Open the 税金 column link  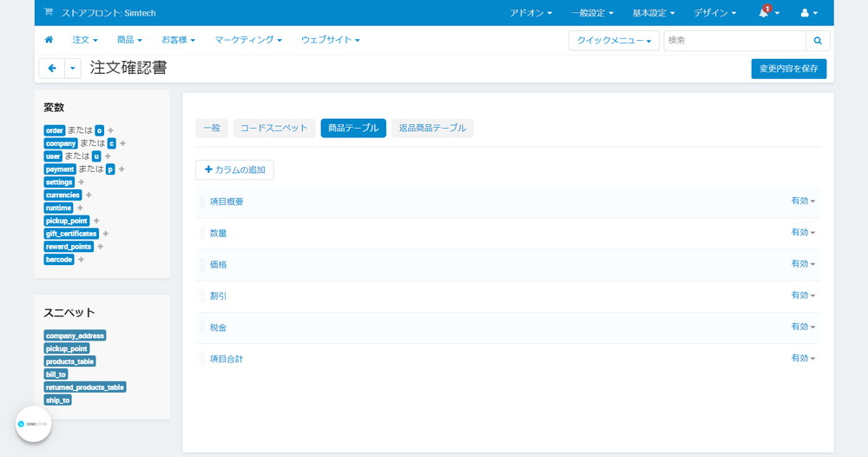[x=218, y=328]
